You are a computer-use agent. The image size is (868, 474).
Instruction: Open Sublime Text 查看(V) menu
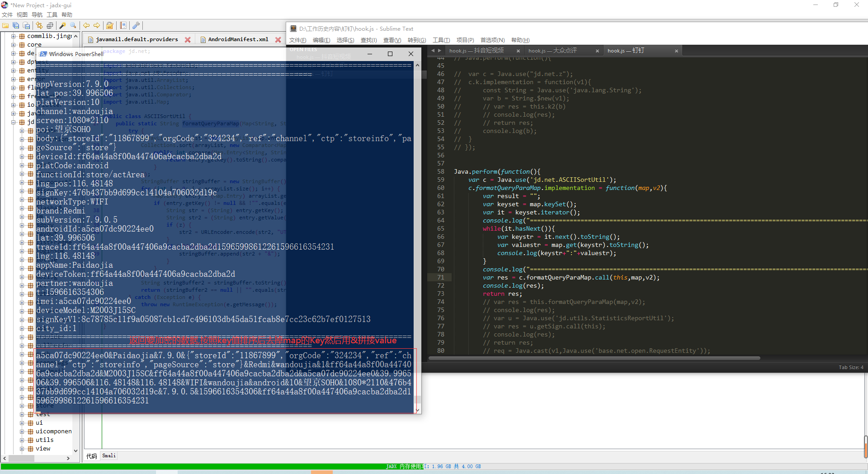tap(392, 40)
